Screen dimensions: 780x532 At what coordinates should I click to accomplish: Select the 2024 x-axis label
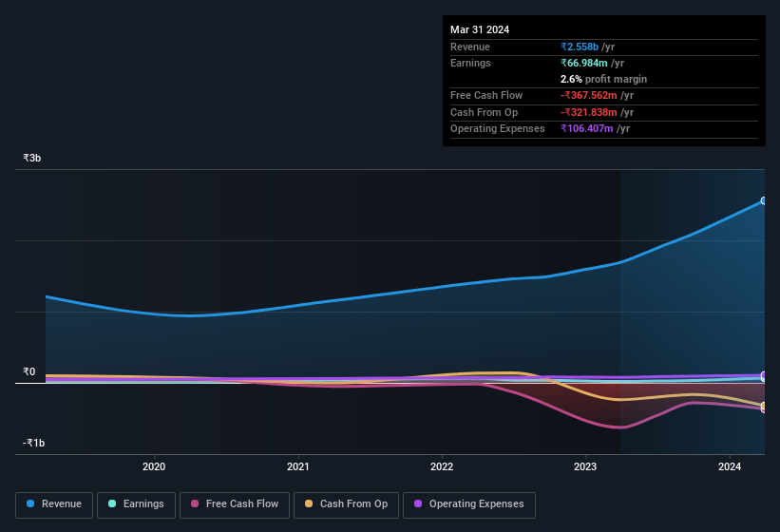[x=730, y=466]
